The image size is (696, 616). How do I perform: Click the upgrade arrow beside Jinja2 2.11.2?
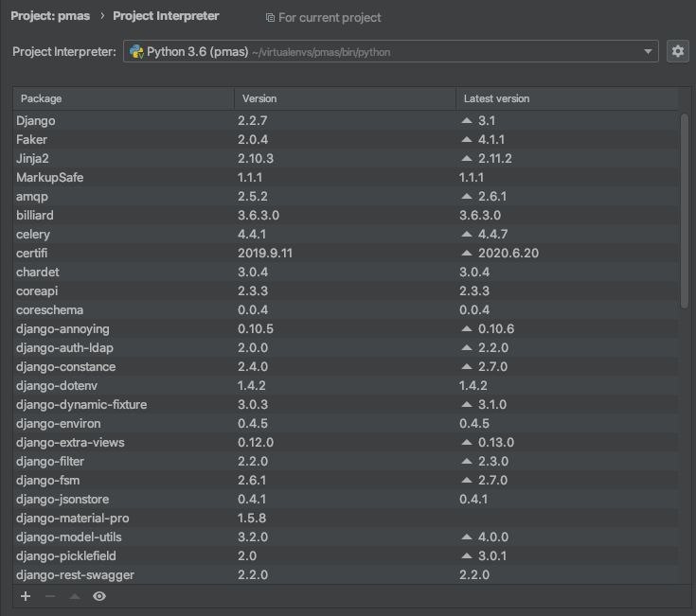pyautogui.click(x=467, y=158)
